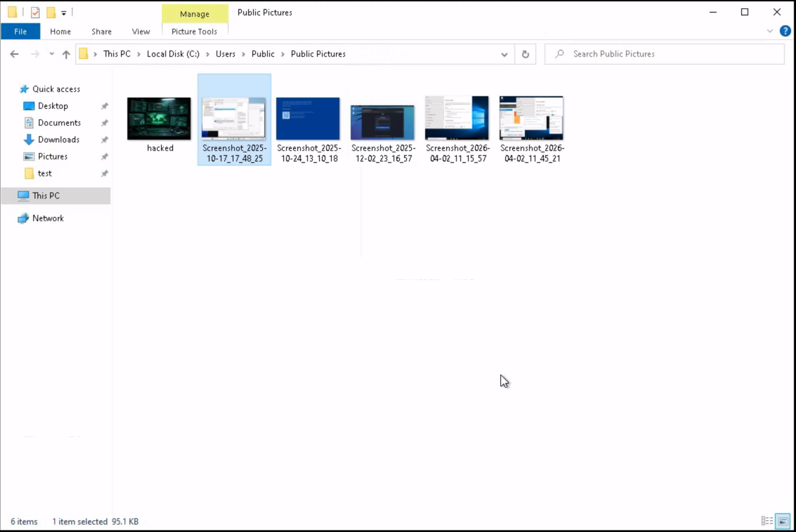796x532 pixels.
Task: Click the Forward navigation arrow
Action: coord(35,54)
